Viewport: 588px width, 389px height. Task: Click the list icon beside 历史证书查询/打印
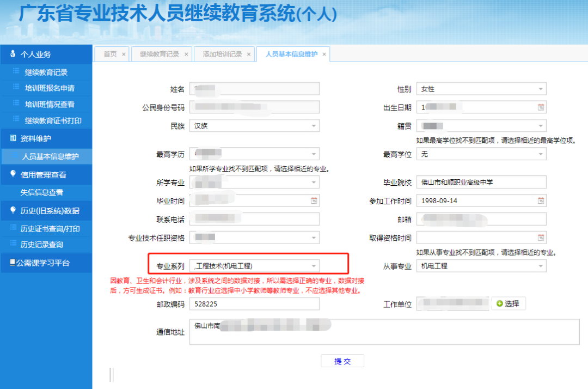(14, 227)
